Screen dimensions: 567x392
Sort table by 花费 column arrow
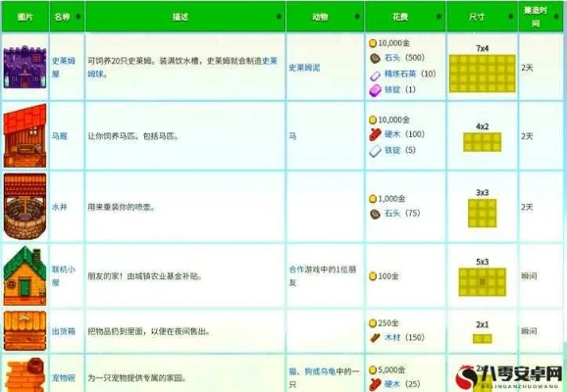click(x=439, y=17)
